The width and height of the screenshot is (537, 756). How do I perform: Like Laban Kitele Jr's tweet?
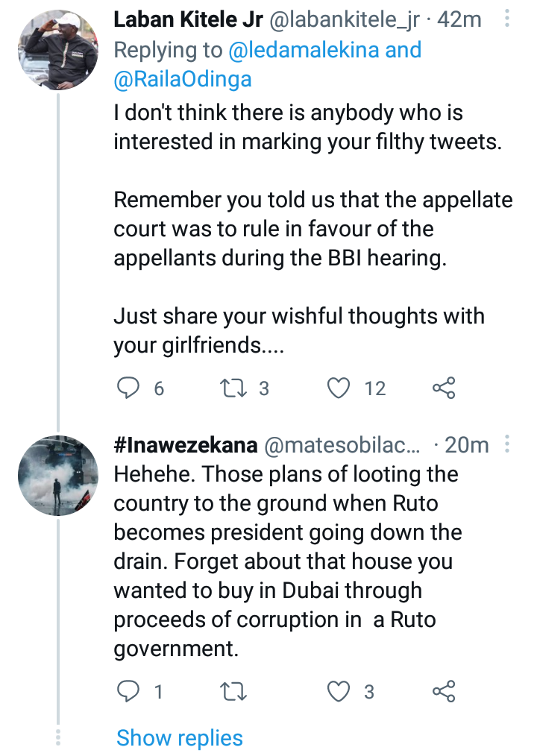point(339,388)
